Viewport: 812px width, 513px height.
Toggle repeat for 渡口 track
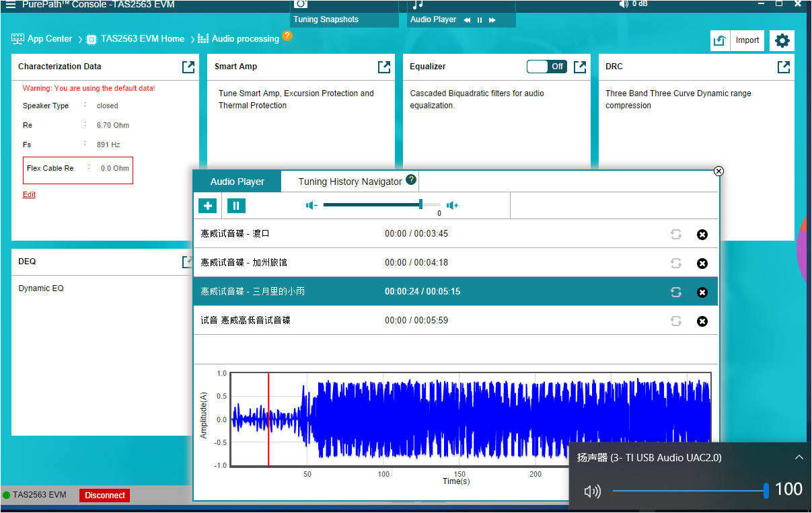pos(676,234)
